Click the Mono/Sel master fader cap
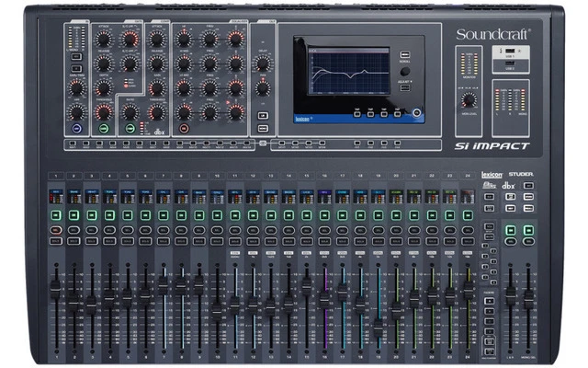The image size is (588, 368). (528, 299)
